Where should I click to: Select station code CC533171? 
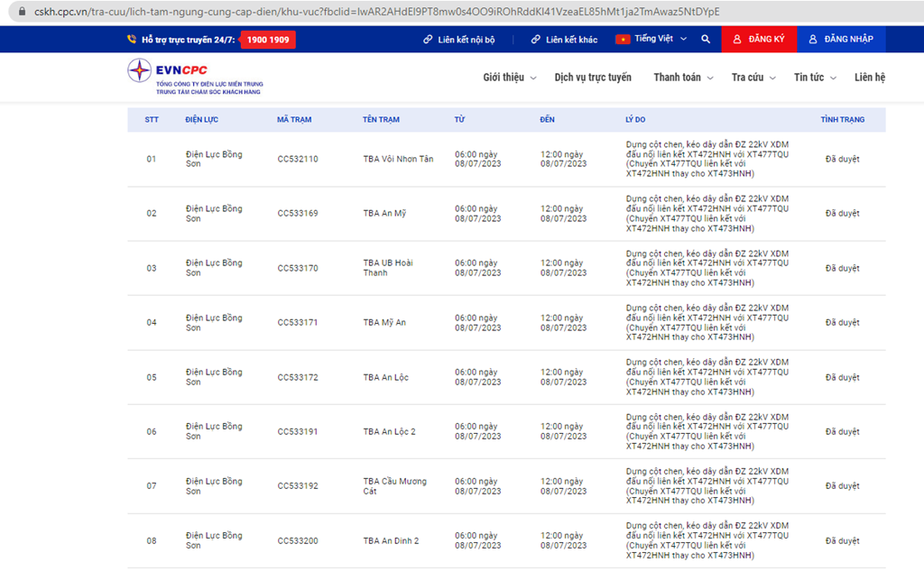[x=298, y=322]
